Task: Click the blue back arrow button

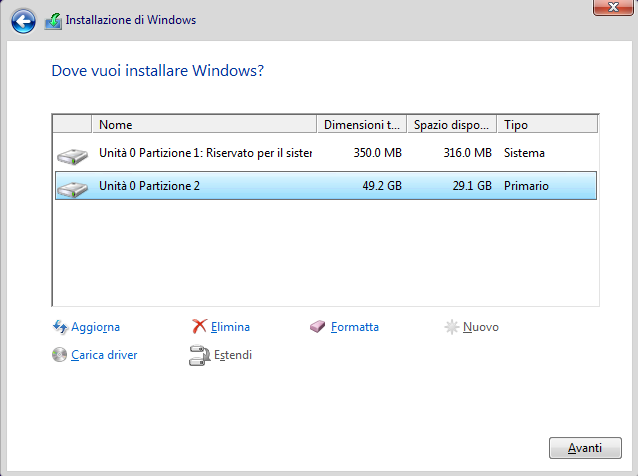Action: point(23,21)
